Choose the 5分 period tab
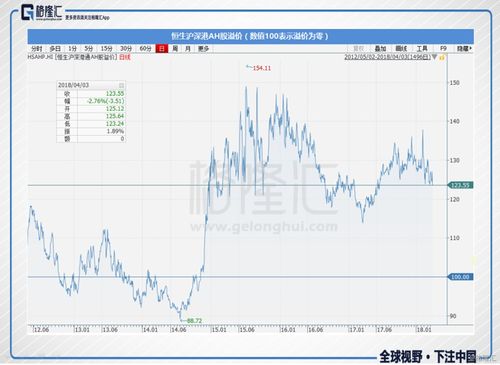This screenshot has width=500, height=365. (88, 49)
